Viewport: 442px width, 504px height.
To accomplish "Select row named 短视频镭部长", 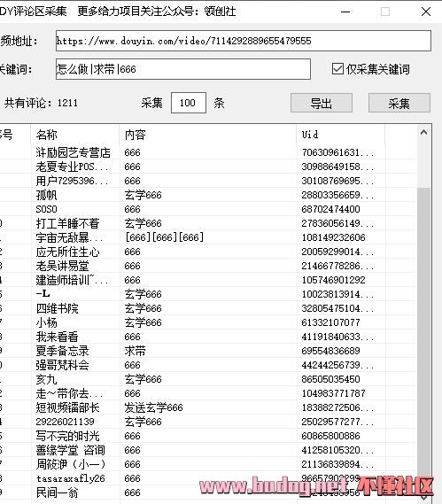I will (207, 407).
